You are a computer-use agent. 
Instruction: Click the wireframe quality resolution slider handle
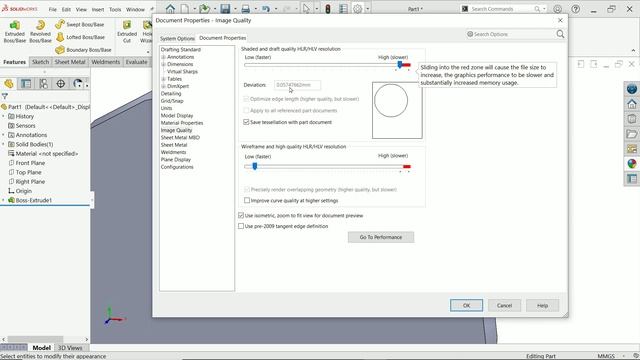click(255, 166)
